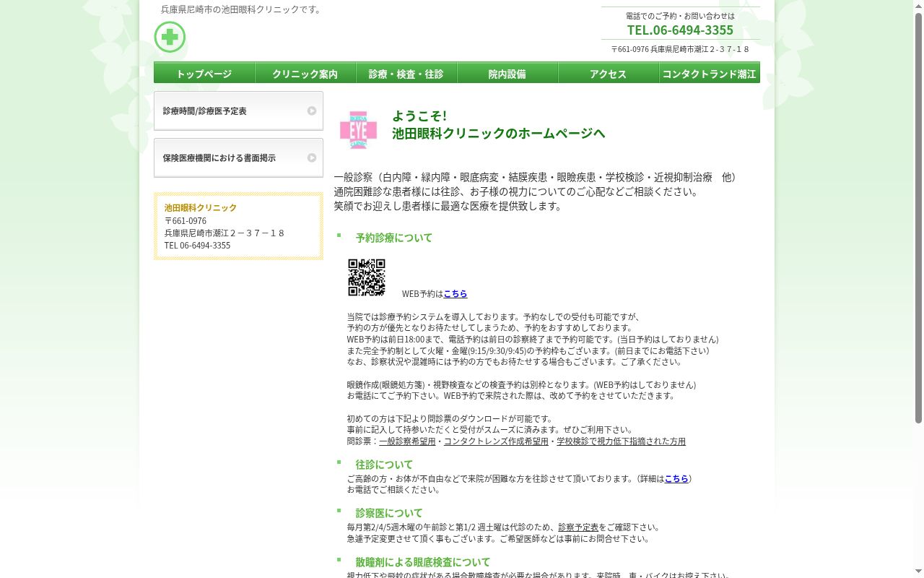
Task: Click arrow icon on 保険医療機関における書面掲示 button
Action: [312, 158]
